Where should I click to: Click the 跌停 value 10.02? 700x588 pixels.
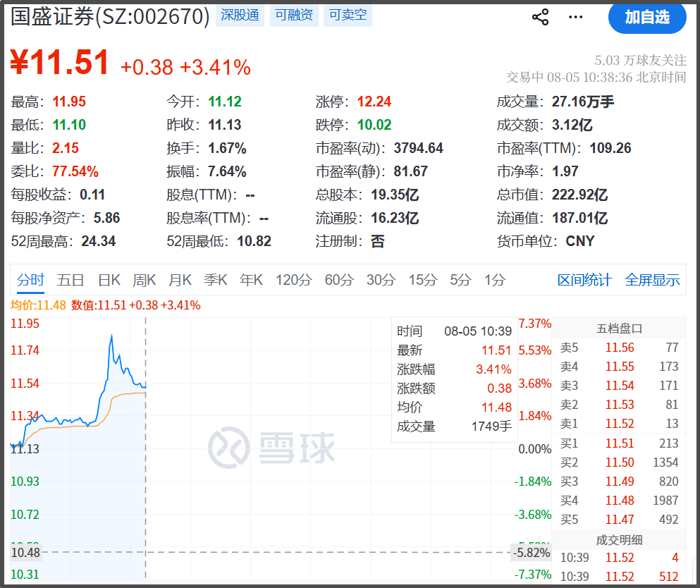[374, 125]
